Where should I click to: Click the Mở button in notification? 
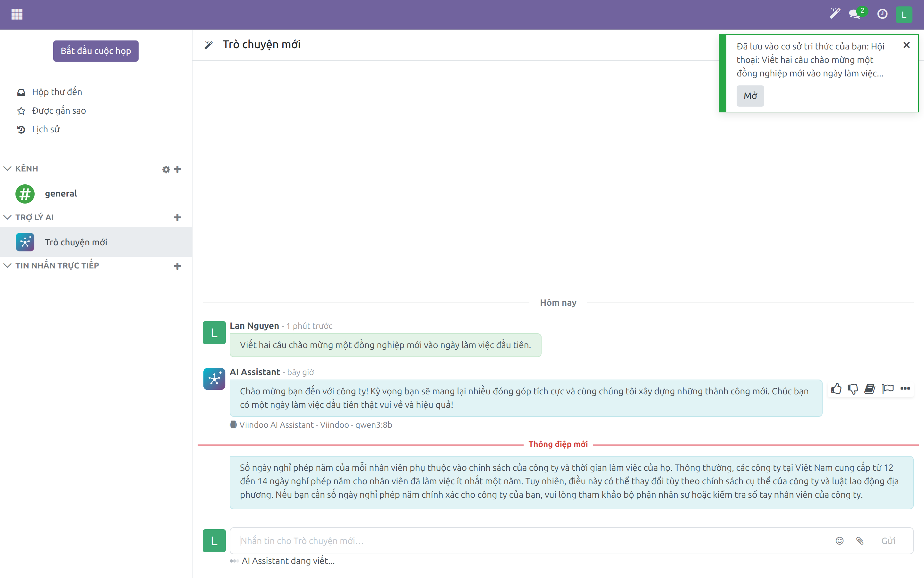750,96
